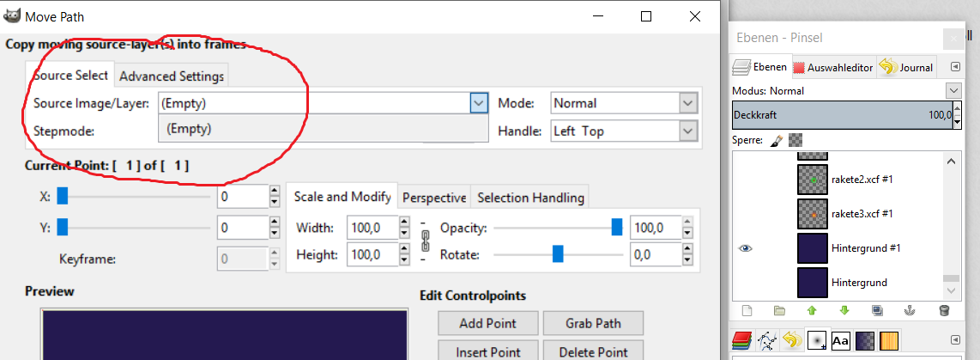Toggle lock pixels paintbrush icon beside Sperre
The height and width of the screenshot is (360, 980).
tap(777, 140)
